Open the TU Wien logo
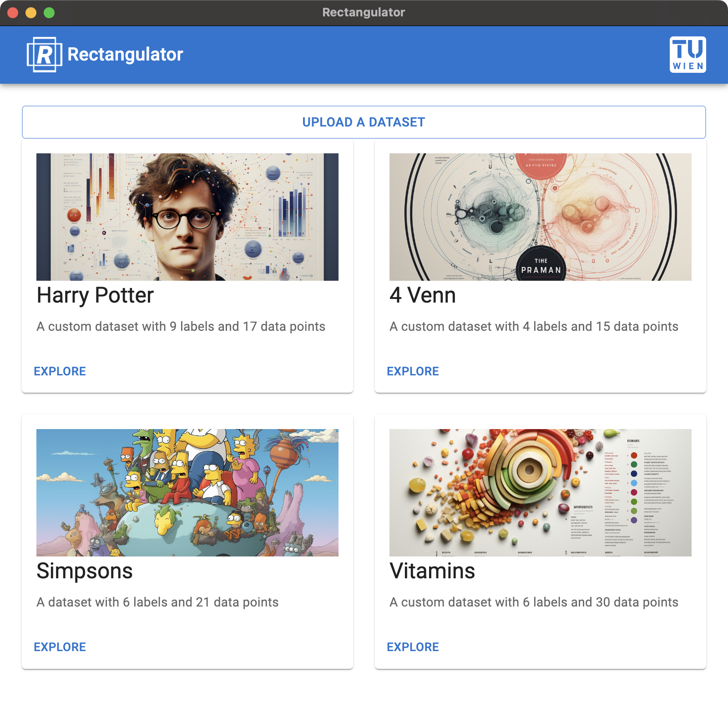This screenshot has width=728, height=728. tap(688, 55)
